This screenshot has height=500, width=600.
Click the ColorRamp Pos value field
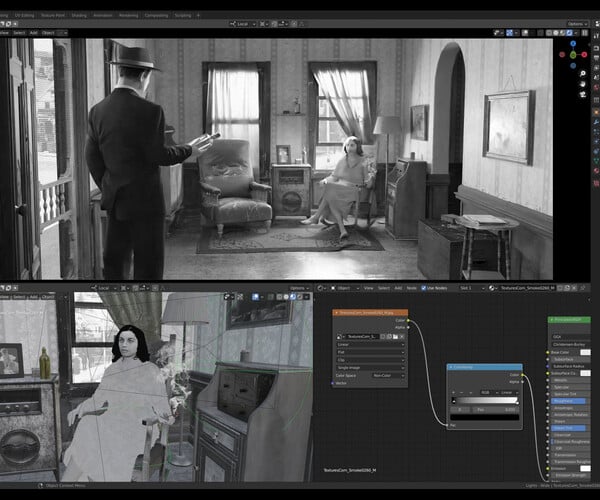496,410
